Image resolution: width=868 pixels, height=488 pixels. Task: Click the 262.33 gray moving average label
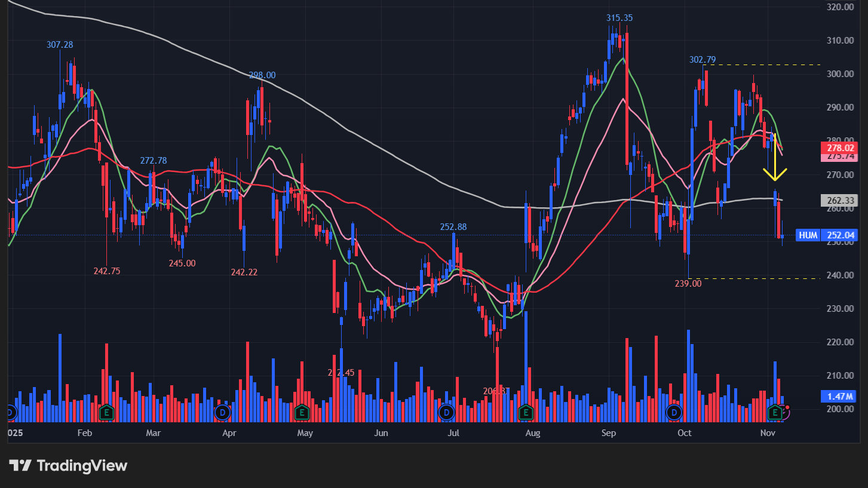(841, 201)
